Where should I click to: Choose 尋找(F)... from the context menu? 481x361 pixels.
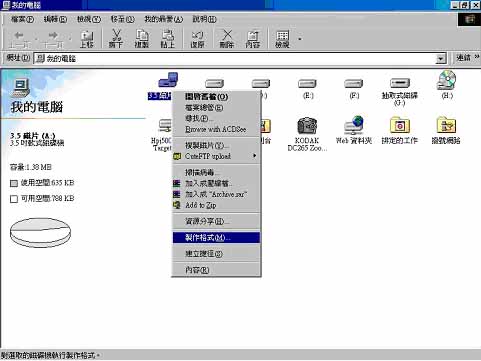point(216,118)
